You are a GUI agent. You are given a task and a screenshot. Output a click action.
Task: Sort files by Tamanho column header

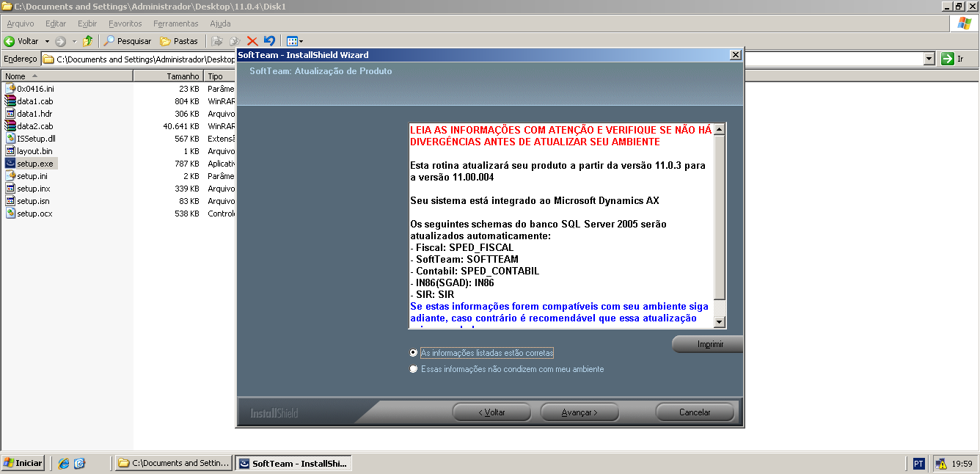tap(168, 76)
